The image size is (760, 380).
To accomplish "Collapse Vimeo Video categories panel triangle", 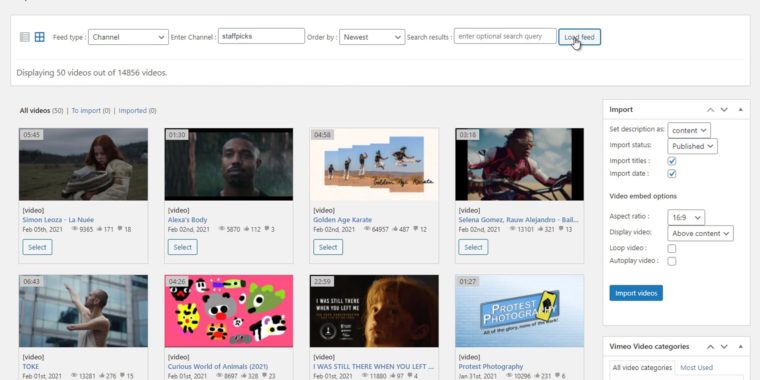I will pos(741,347).
